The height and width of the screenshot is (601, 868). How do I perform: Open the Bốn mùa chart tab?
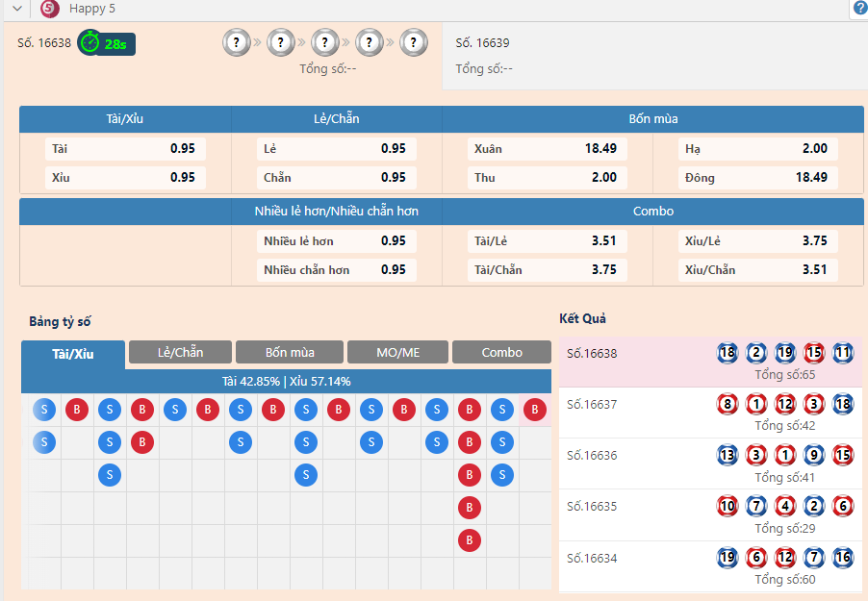pos(290,352)
